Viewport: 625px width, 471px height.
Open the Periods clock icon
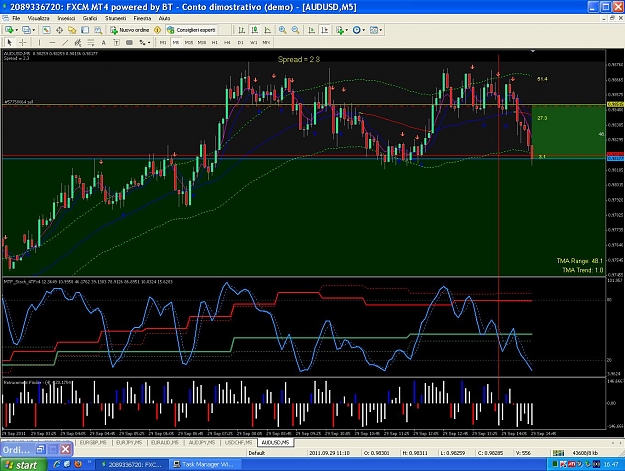tap(357, 30)
